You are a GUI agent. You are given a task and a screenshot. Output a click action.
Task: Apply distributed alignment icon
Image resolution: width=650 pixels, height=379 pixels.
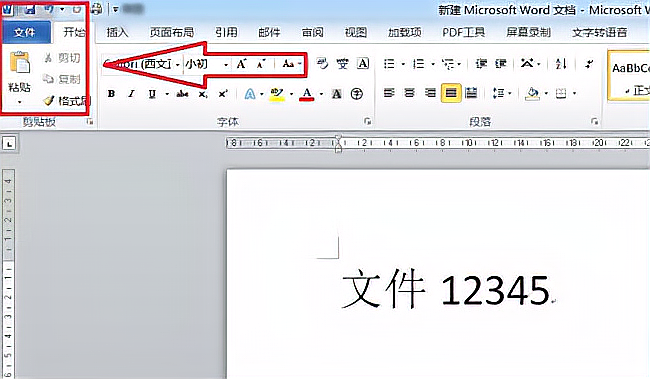tap(471, 93)
